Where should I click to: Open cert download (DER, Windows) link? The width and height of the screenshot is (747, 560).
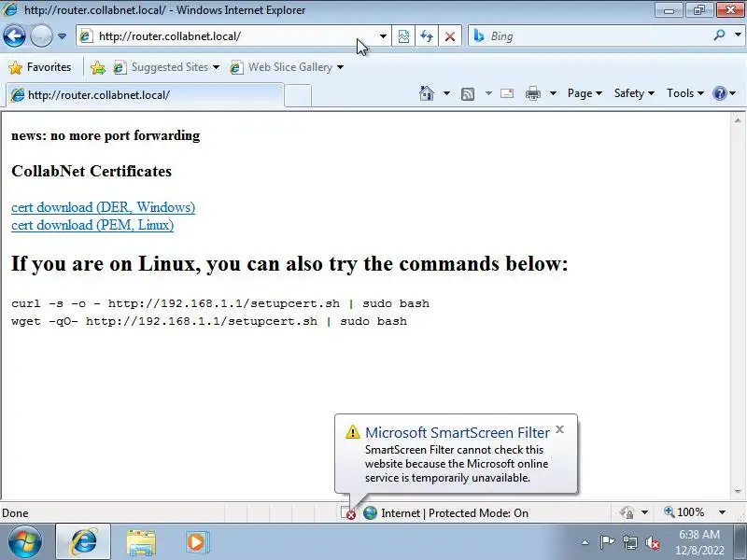pos(103,207)
